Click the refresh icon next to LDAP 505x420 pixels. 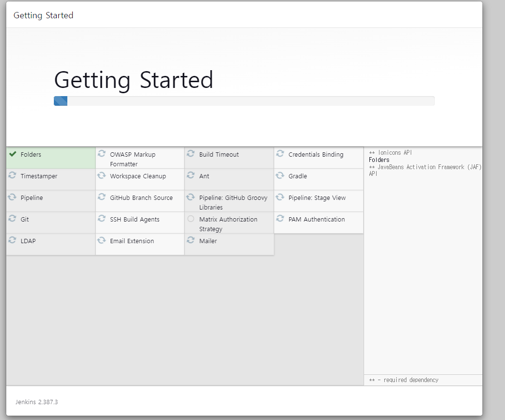click(12, 240)
